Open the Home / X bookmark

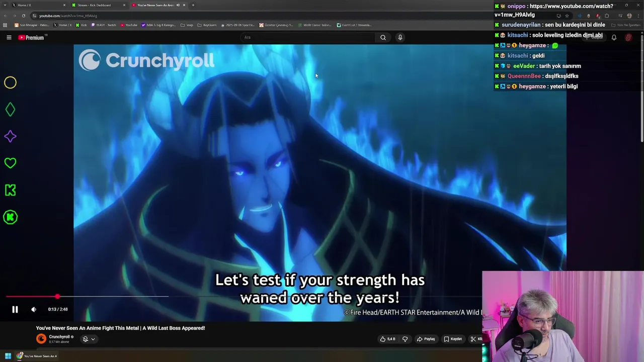(x=62, y=25)
